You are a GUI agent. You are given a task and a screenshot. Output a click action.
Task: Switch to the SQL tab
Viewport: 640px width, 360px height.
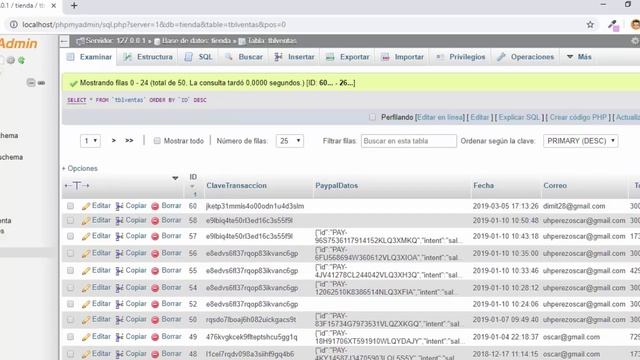coord(199,57)
